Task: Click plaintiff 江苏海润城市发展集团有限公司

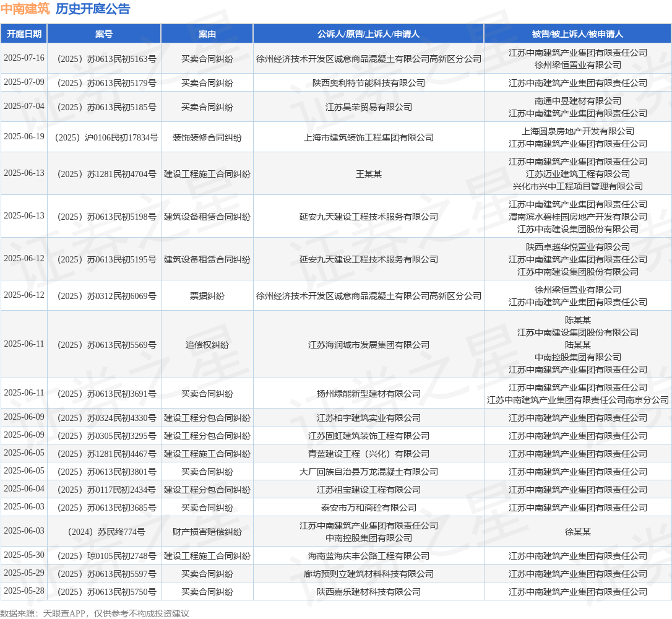Action: (x=369, y=345)
